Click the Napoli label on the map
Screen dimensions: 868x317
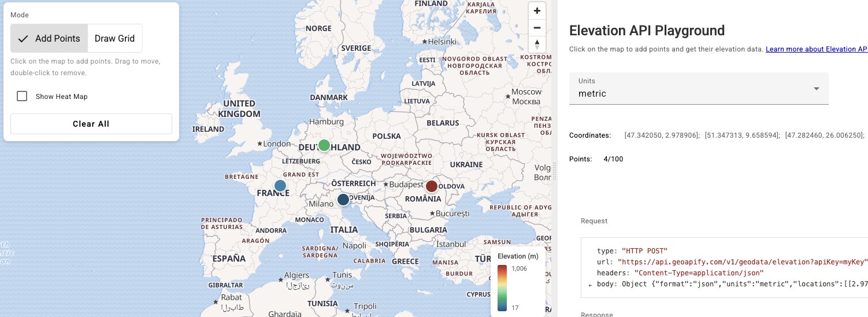click(355, 245)
